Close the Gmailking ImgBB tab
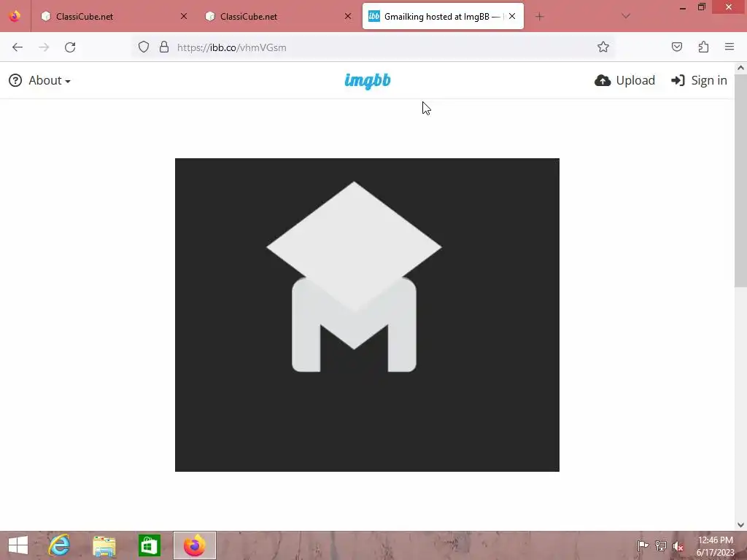Screen dimensions: 747x560 click(x=512, y=16)
